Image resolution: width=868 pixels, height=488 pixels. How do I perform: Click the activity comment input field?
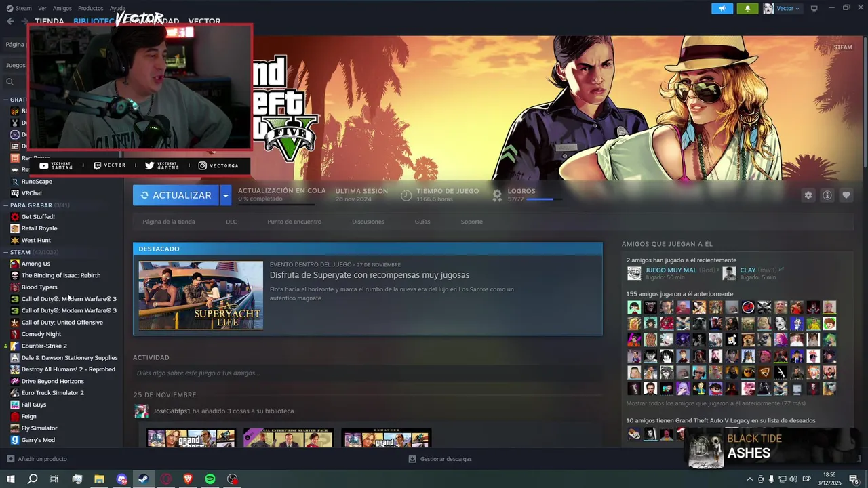pyautogui.click(x=368, y=373)
